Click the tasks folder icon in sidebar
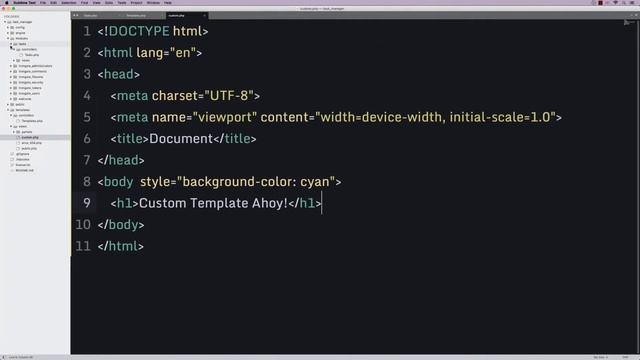Viewport: 640px width, 360px height. [x=15, y=44]
